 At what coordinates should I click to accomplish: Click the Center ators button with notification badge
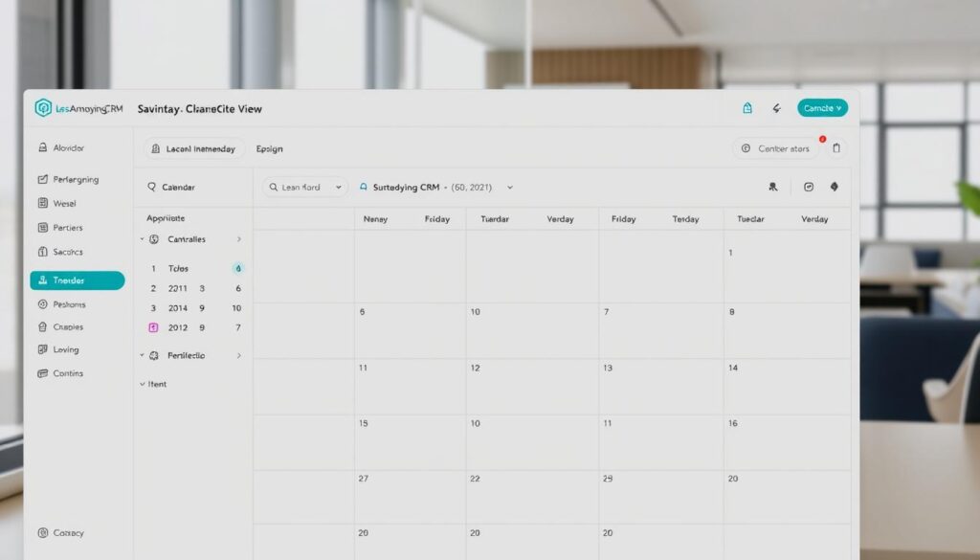coord(777,147)
